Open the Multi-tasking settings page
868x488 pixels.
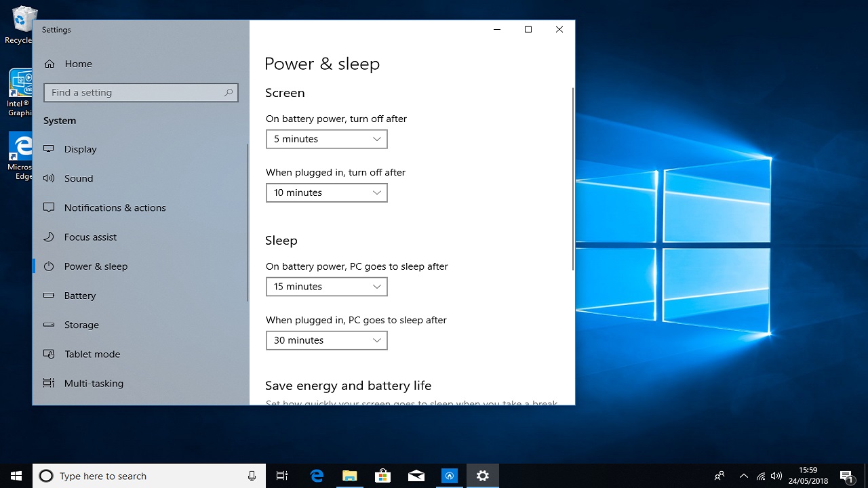(x=140, y=383)
